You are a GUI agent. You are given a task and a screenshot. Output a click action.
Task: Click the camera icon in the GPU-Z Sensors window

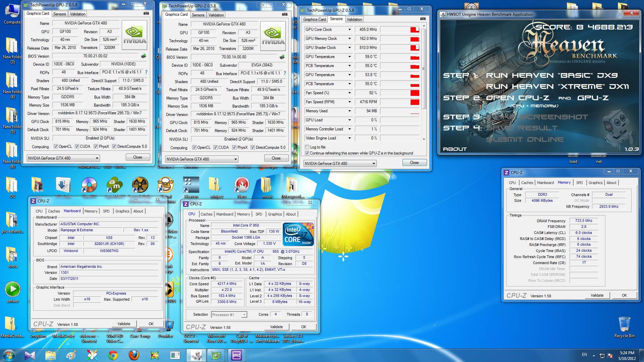[423, 19]
